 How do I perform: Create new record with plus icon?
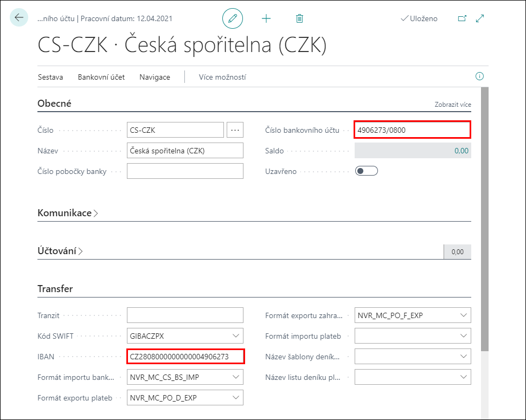(266, 18)
